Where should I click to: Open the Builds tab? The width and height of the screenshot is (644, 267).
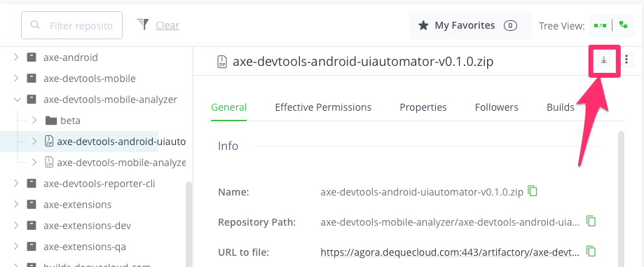(560, 108)
